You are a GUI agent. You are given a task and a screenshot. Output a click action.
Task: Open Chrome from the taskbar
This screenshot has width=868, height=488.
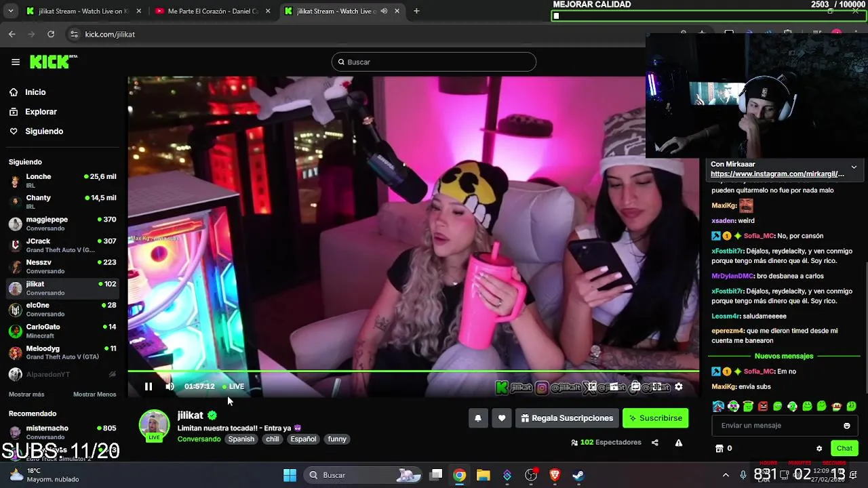tap(460, 475)
